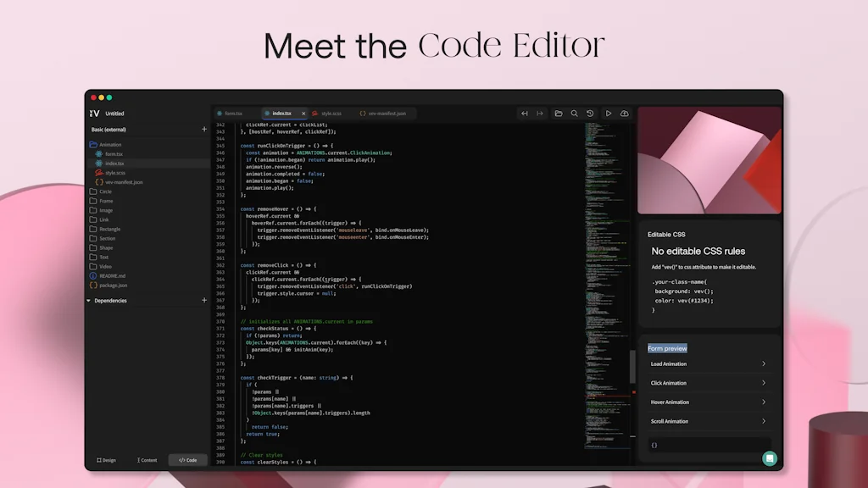
Task: Close the index.tsx tab
Action: [x=303, y=114]
